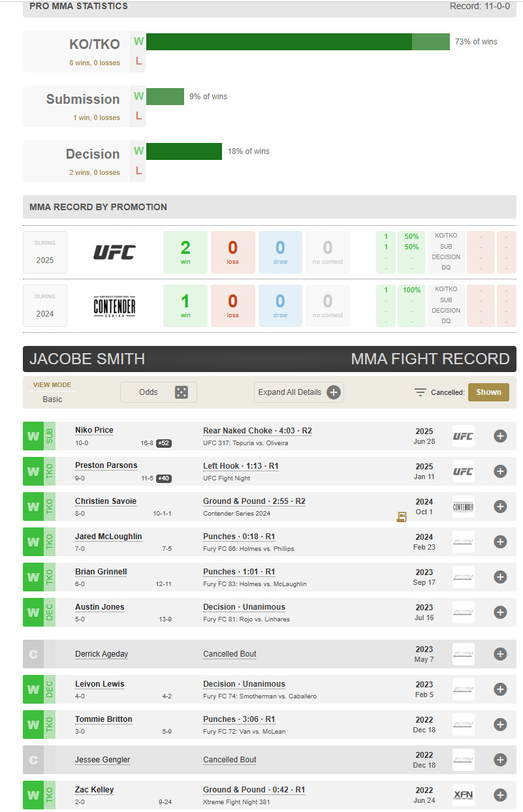Click small ticket icon on Savoie row
This screenshot has height=812, width=523.
click(402, 517)
